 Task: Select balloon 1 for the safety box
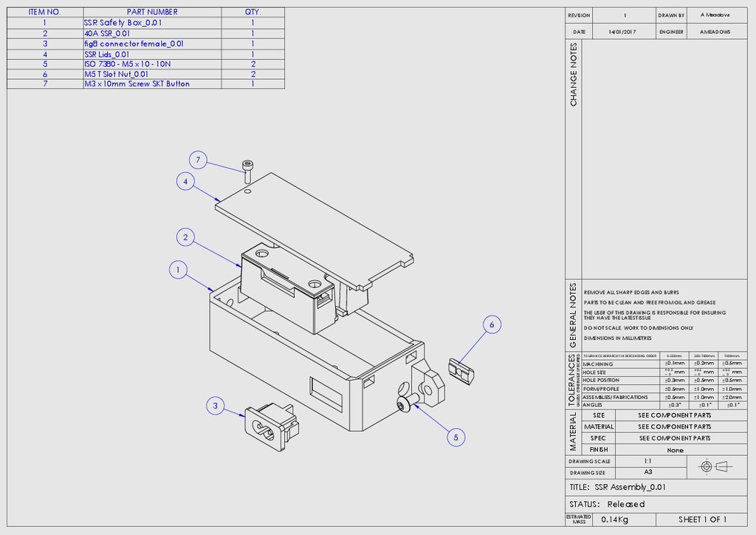(x=177, y=270)
